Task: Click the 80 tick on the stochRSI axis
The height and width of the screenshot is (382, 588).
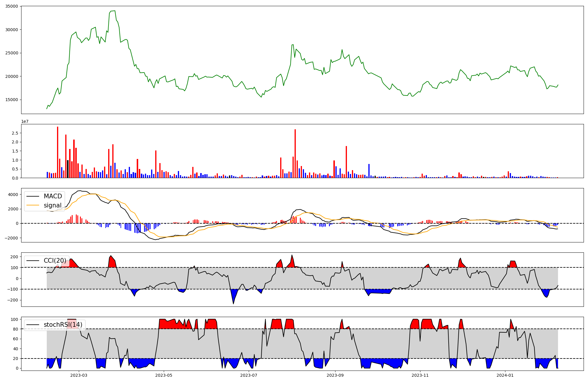Action: pos(16,329)
